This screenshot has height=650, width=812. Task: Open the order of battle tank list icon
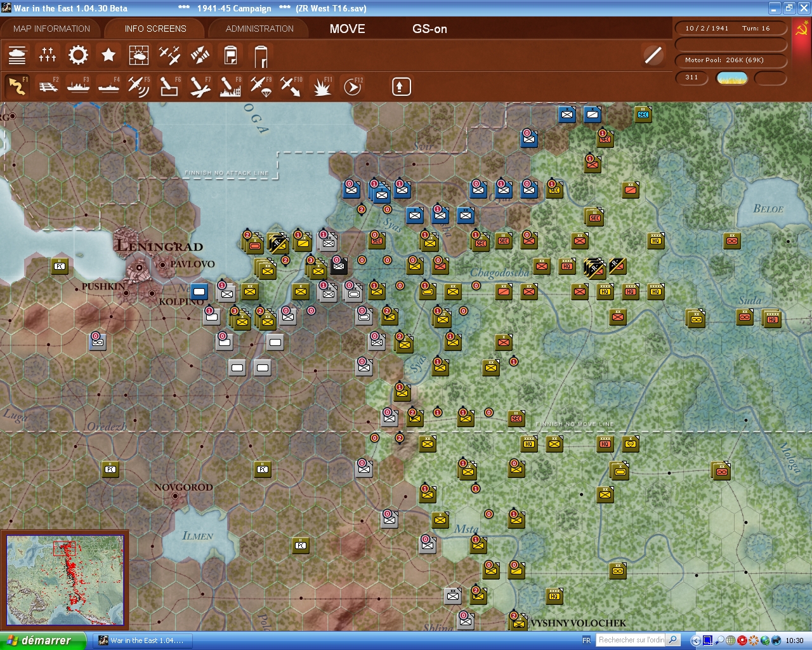click(x=17, y=55)
